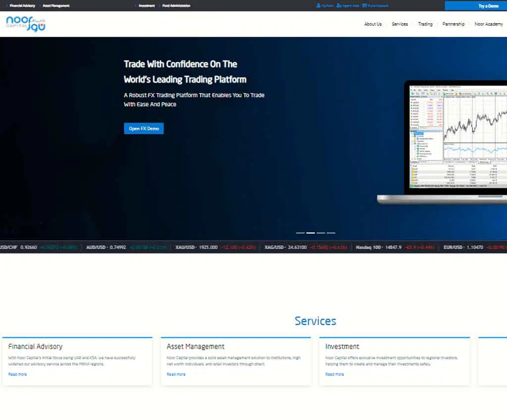Open the Financial Advisory card title

pyautogui.click(x=35, y=347)
